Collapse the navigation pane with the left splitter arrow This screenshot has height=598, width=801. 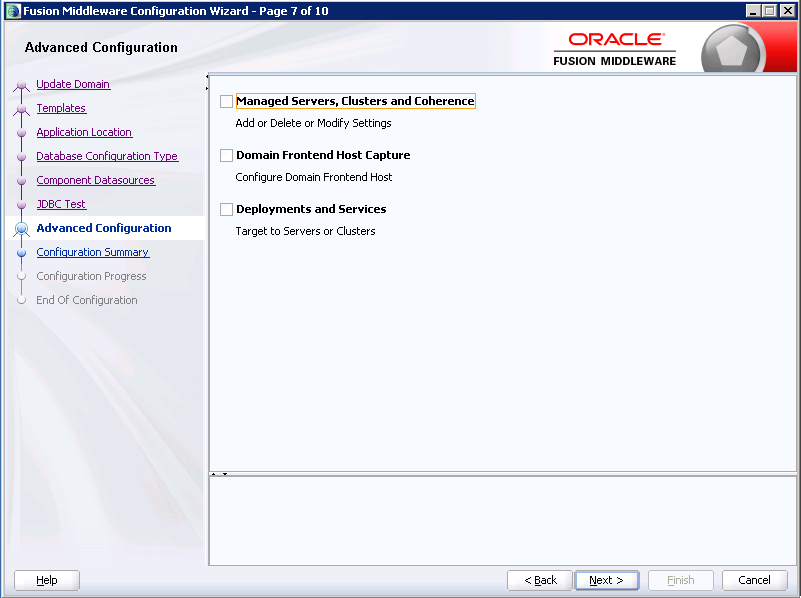(x=207, y=77)
